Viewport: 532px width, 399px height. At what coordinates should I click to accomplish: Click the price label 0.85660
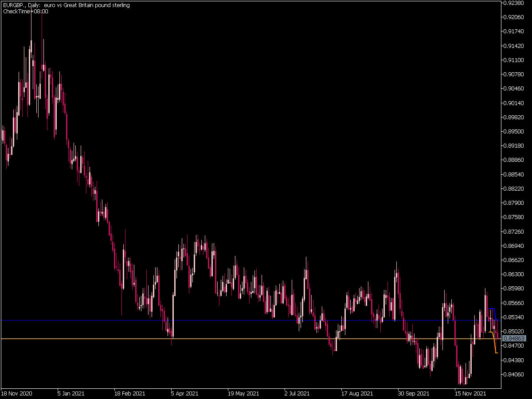[514, 303]
